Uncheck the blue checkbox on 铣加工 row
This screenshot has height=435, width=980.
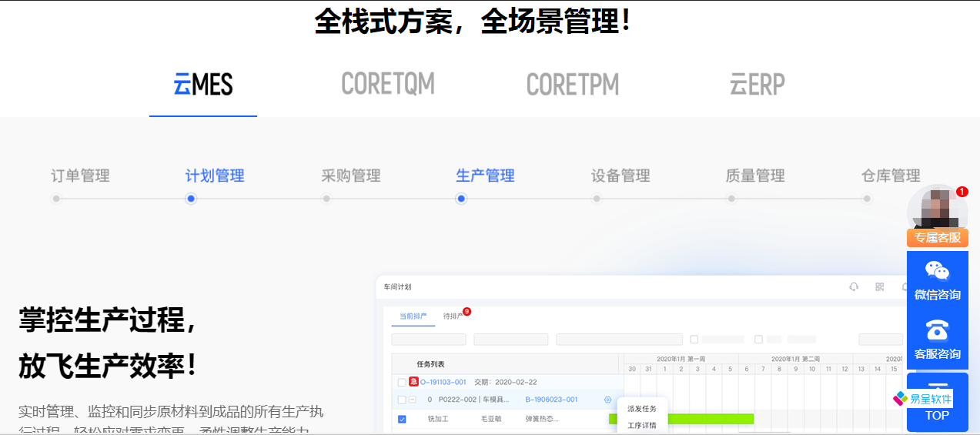point(402,419)
